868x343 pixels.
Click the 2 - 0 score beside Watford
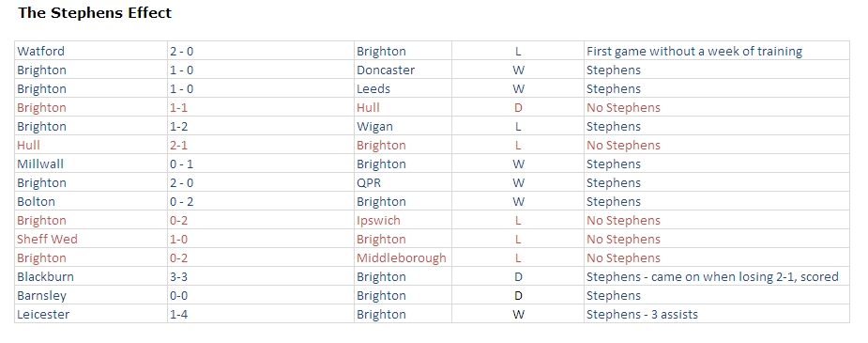[261, 51]
